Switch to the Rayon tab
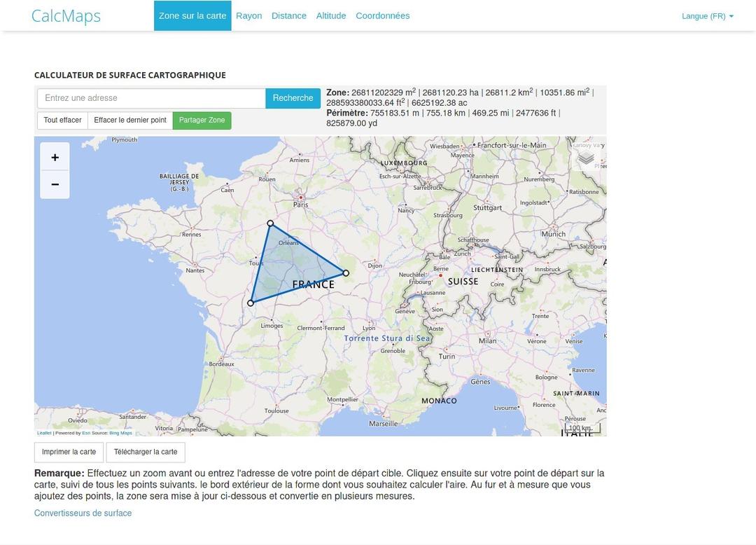Image resolution: width=756 pixels, height=545 pixels. coord(248,15)
